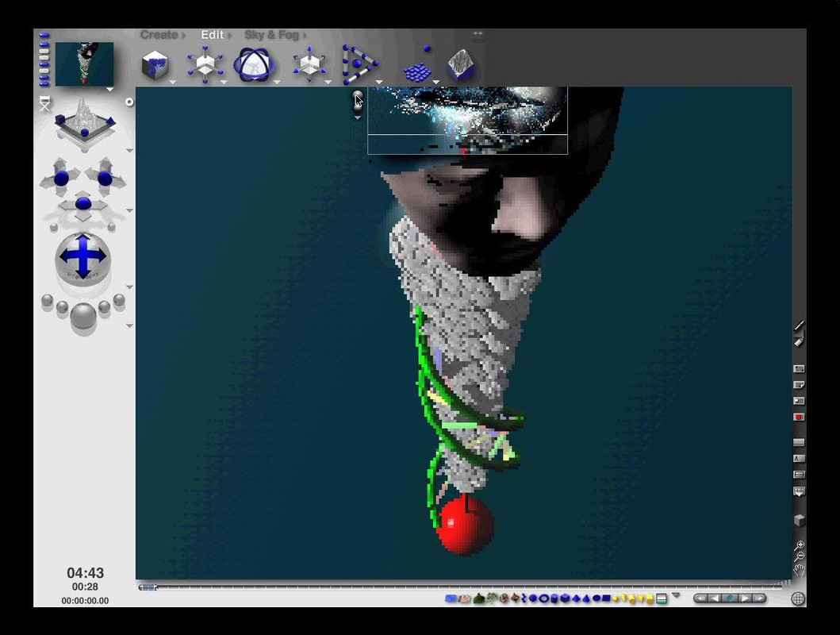Image resolution: width=840 pixels, height=635 pixels.
Task: Click the Reposition tool icon
Action: [x=309, y=64]
